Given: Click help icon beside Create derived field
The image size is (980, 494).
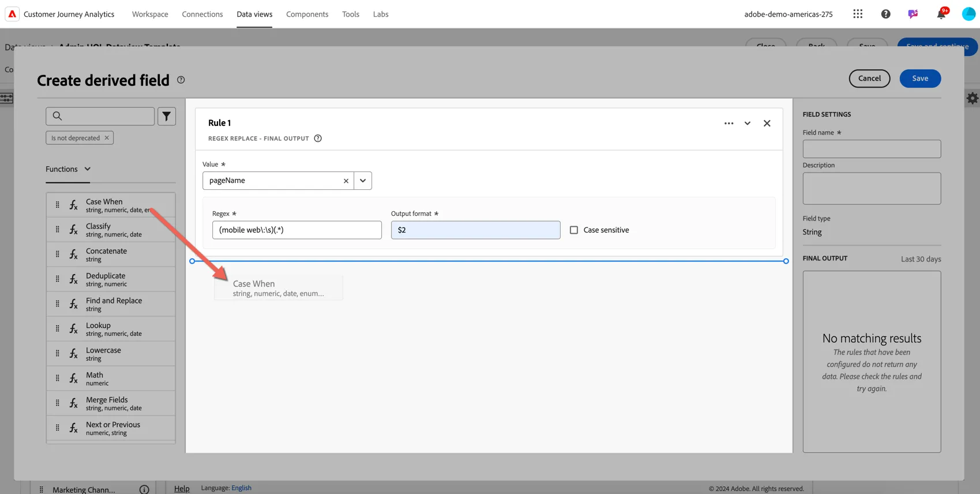Looking at the screenshot, I should [181, 80].
